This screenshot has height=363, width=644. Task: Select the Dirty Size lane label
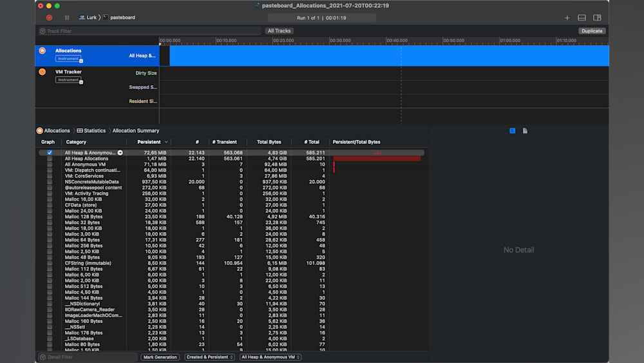pyautogui.click(x=146, y=73)
